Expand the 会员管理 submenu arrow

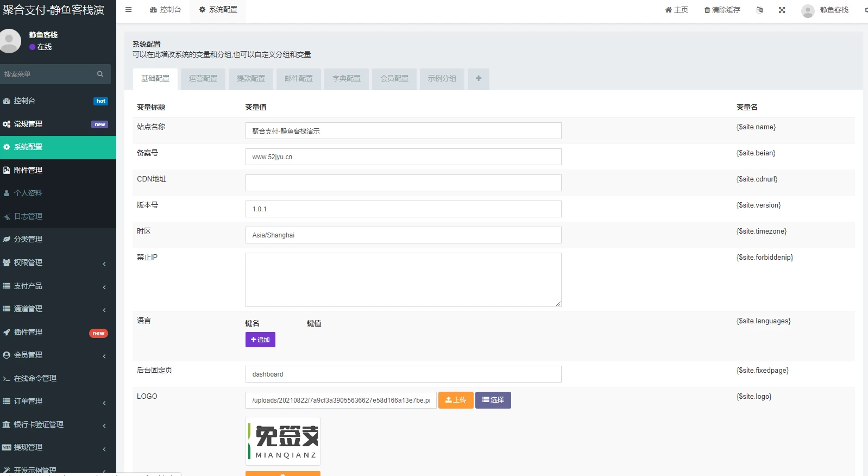(x=104, y=356)
